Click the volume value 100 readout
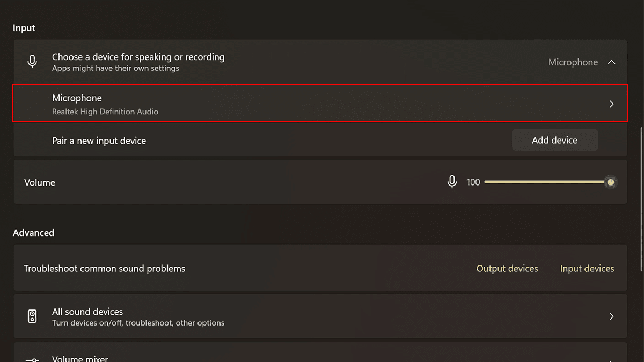Viewport: 644px width, 362px height. (473, 182)
